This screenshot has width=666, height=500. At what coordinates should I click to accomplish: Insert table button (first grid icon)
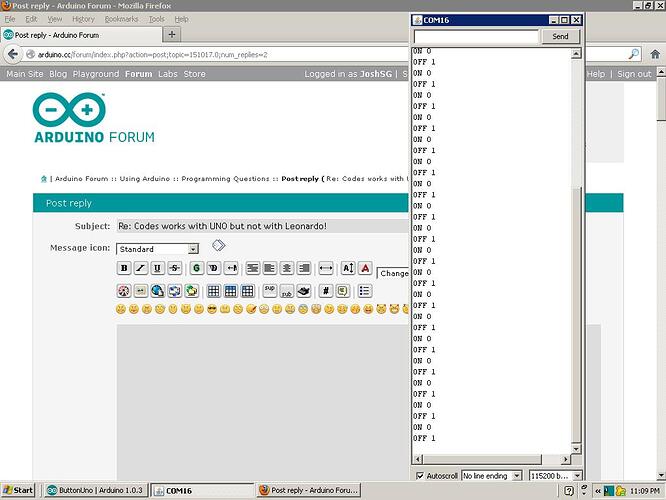point(213,291)
